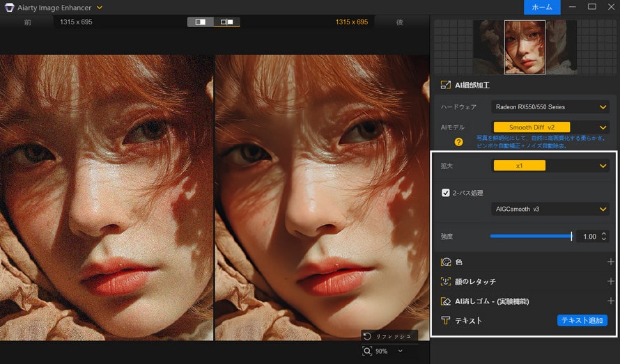
Task: Click the リフレッシュ refresh button
Action: click(x=389, y=336)
